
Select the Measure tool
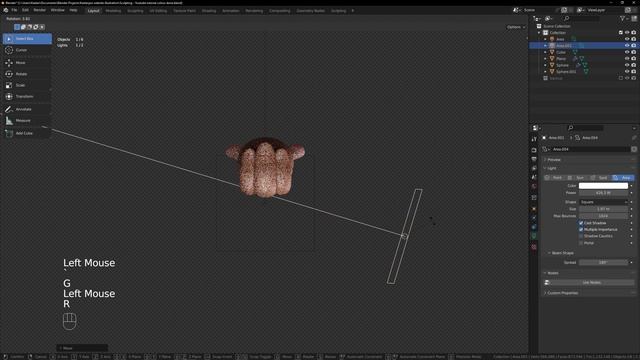(x=27, y=121)
